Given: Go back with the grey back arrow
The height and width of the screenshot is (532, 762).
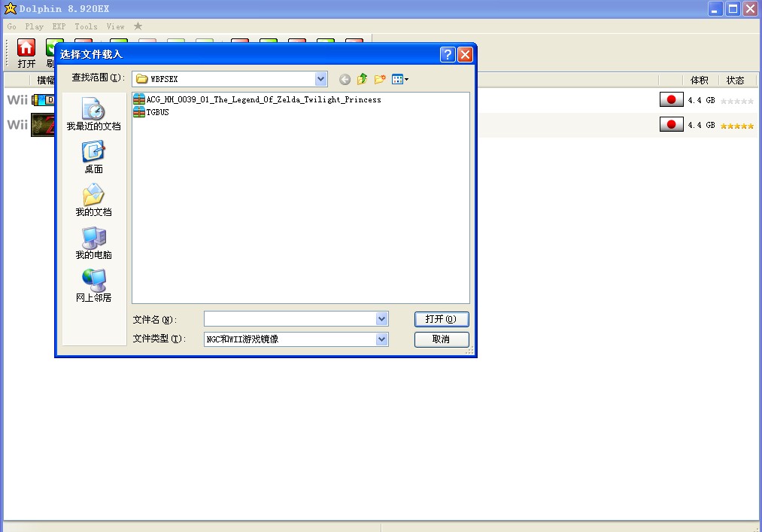Looking at the screenshot, I should point(345,79).
